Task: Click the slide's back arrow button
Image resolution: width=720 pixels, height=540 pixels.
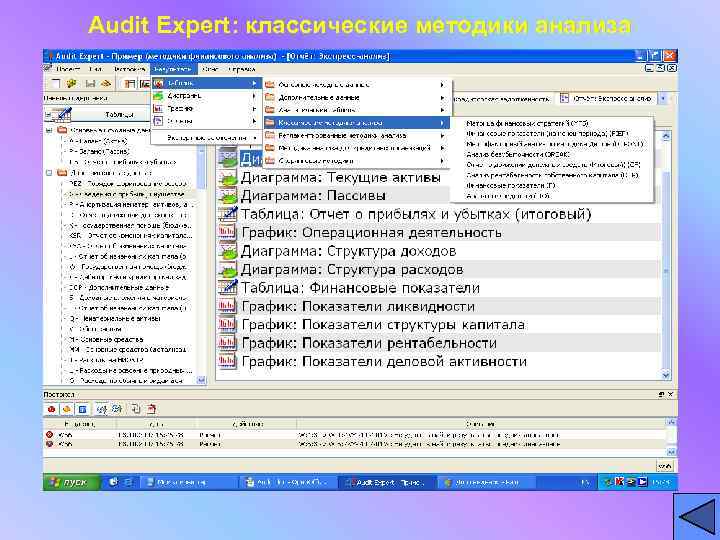Action: point(697,517)
